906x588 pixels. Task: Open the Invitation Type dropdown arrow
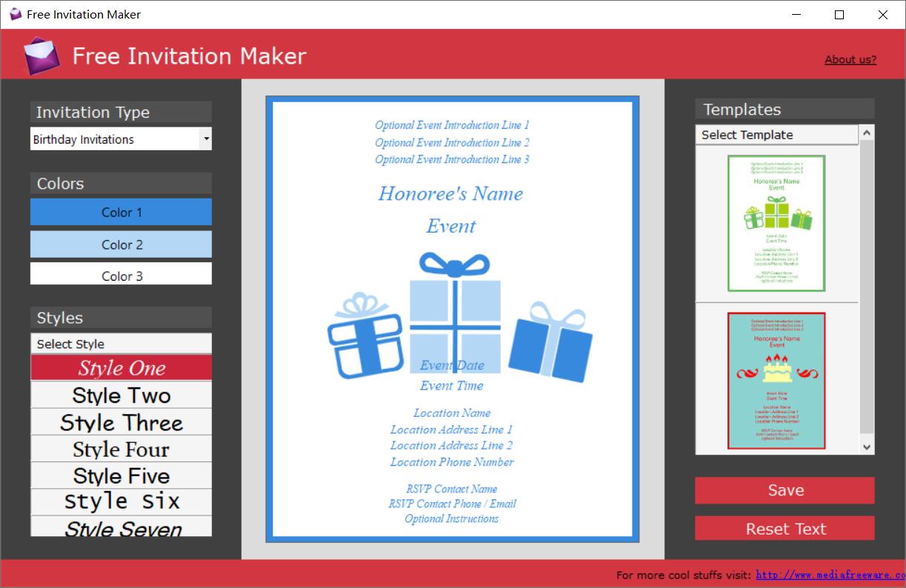tap(206, 138)
